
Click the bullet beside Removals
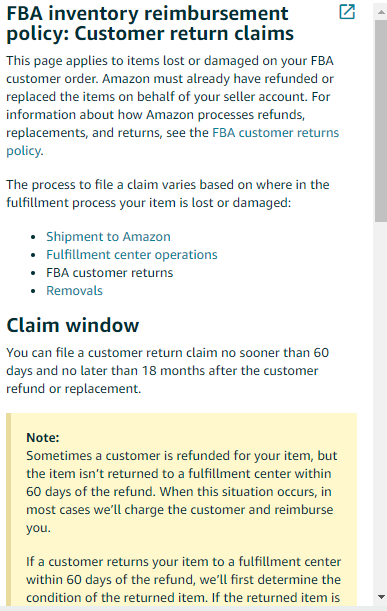click(33, 291)
